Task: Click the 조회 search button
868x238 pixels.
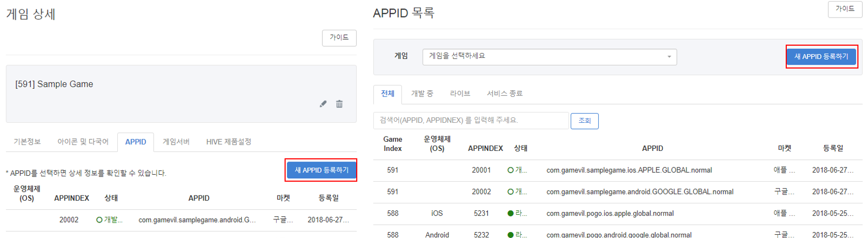Action: point(585,121)
